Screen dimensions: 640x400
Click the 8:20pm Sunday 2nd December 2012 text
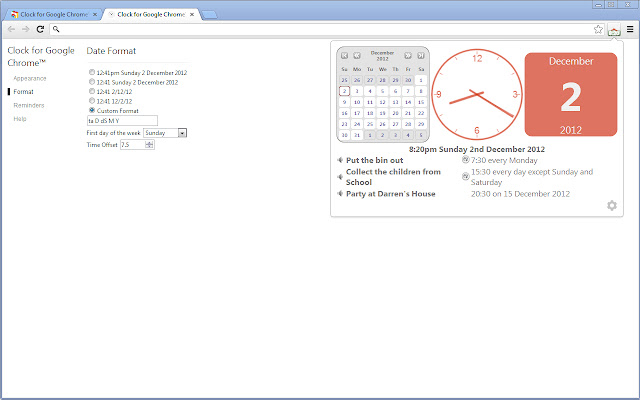click(477, 149)
